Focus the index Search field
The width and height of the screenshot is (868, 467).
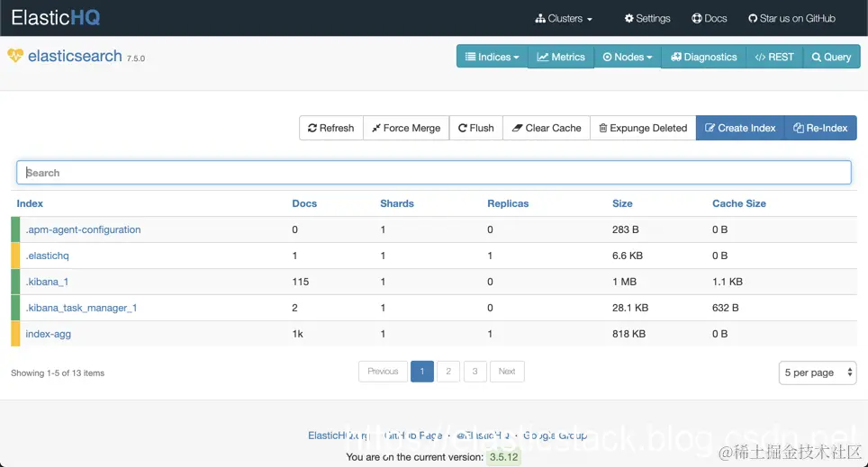[434, 173]
